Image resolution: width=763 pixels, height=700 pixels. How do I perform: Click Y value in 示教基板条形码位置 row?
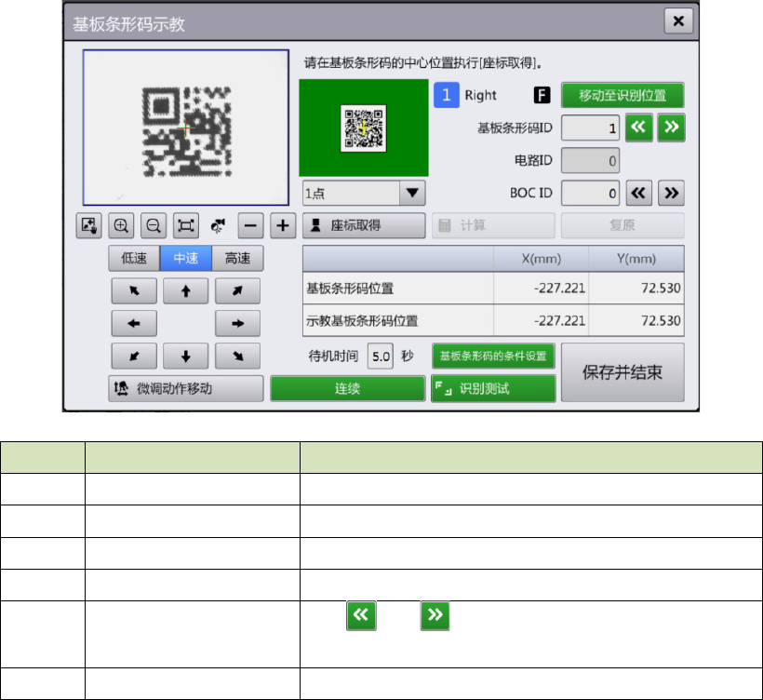pyautogui.click(x=661, y=321)
